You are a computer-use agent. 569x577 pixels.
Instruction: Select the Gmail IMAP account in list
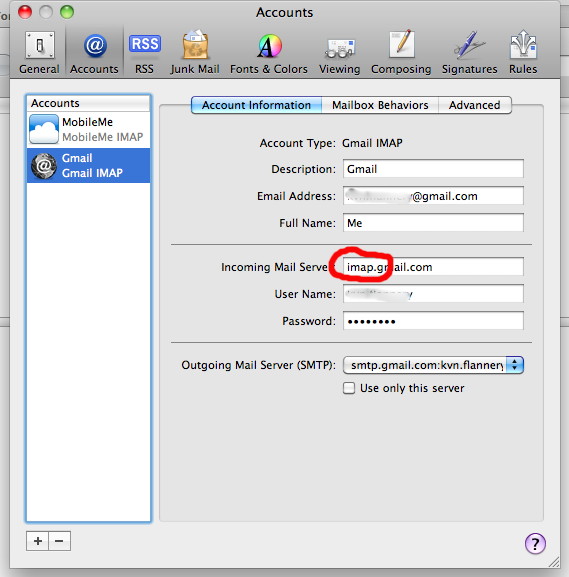pyautogui.click(x=88, y=166)
